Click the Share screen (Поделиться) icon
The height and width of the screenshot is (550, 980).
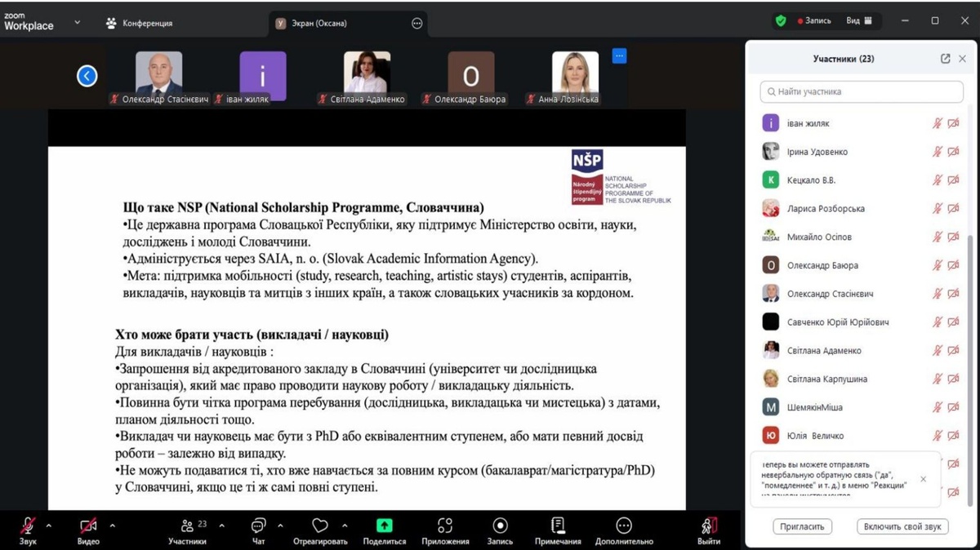[384, 526]
